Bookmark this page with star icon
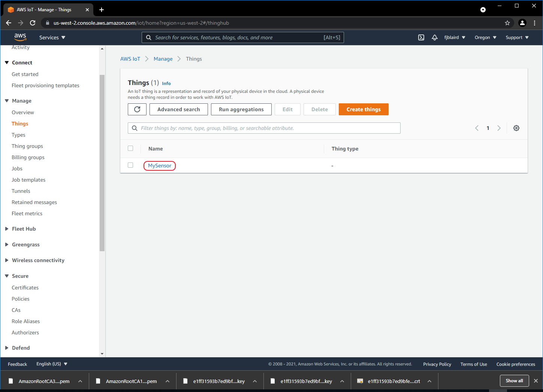The height and width of the screenshot is (392, 543). [507, 23]
